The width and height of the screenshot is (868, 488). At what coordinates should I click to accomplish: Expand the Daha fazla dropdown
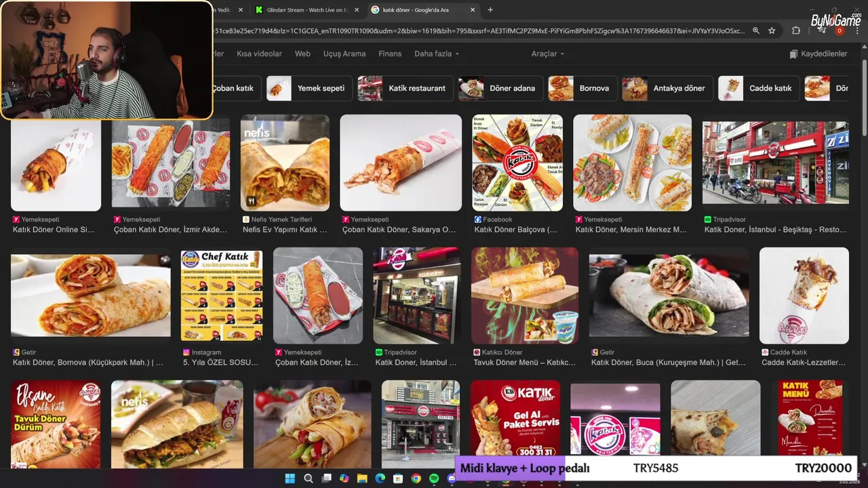[437, 54]
